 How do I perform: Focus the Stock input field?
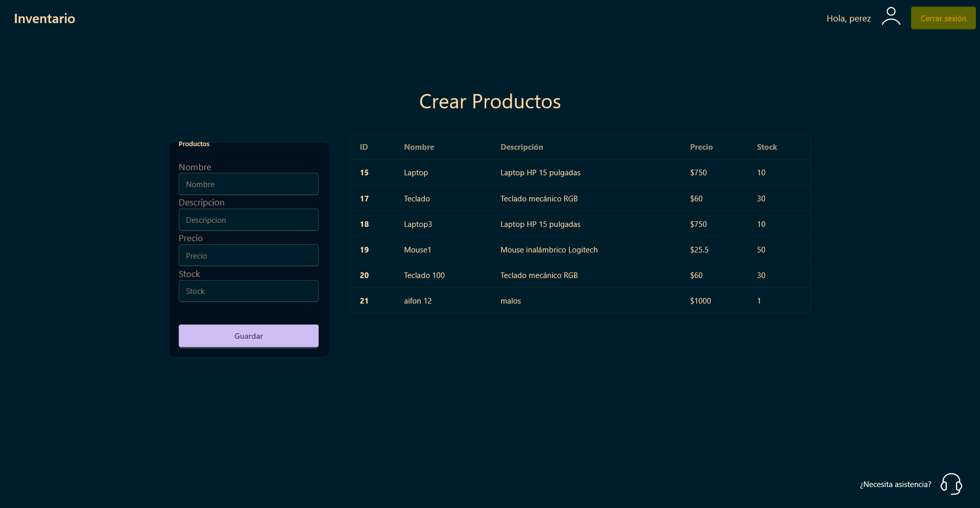(248, 291)
